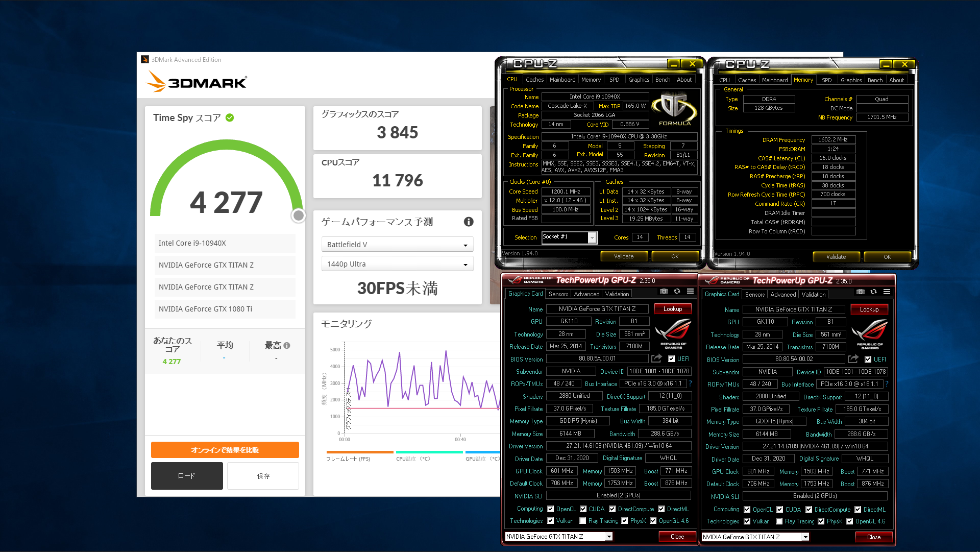Take screenshot via camera icon in left GPU-Z
This screenshot has height=552, width=980.
(664, 292)
